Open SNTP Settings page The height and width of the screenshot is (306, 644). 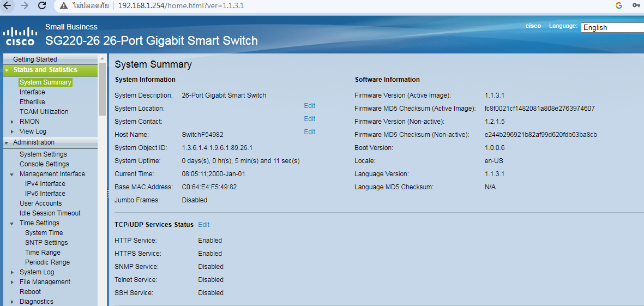(46, 243)
